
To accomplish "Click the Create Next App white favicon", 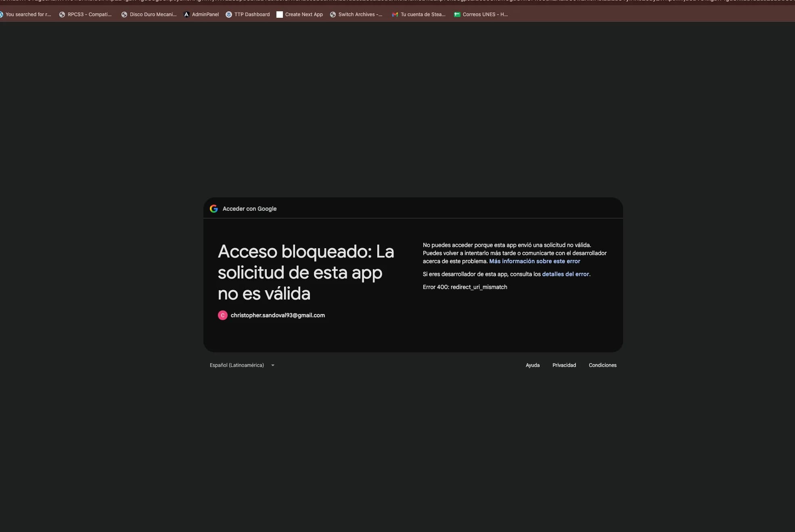I will pyautogui.click(x=280, y=15).
